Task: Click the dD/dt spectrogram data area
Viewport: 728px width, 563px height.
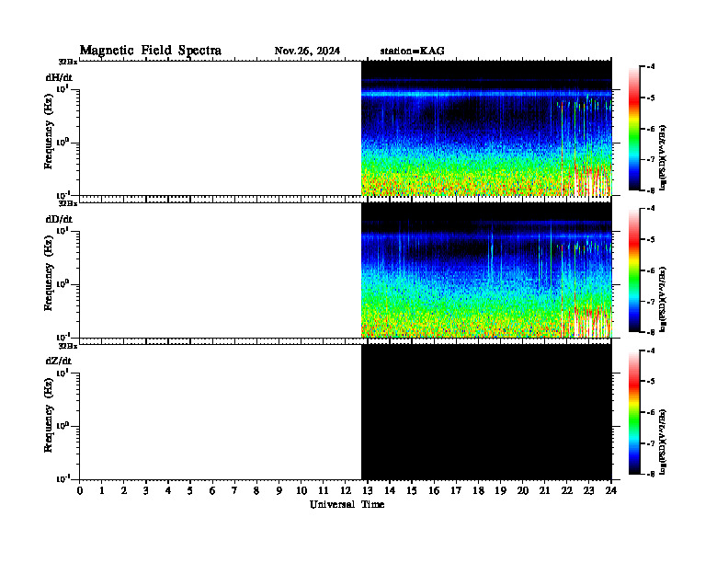Action: [486, 270]
